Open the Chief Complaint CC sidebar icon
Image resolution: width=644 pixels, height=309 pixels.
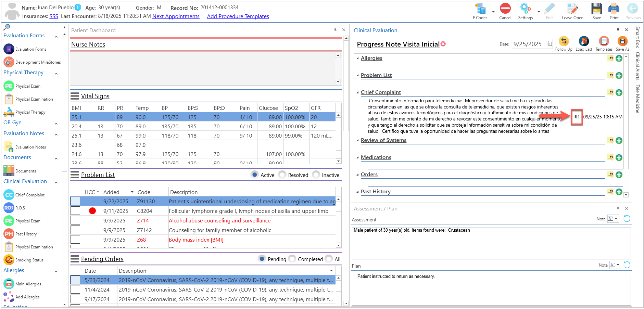9,195
